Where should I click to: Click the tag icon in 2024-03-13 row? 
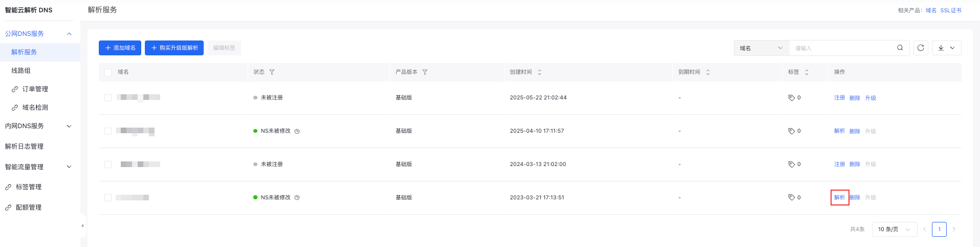[x=791, y=164]
